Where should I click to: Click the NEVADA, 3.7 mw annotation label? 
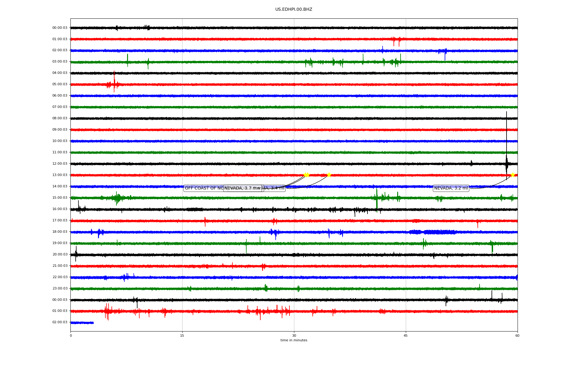(x=243, y=188)
